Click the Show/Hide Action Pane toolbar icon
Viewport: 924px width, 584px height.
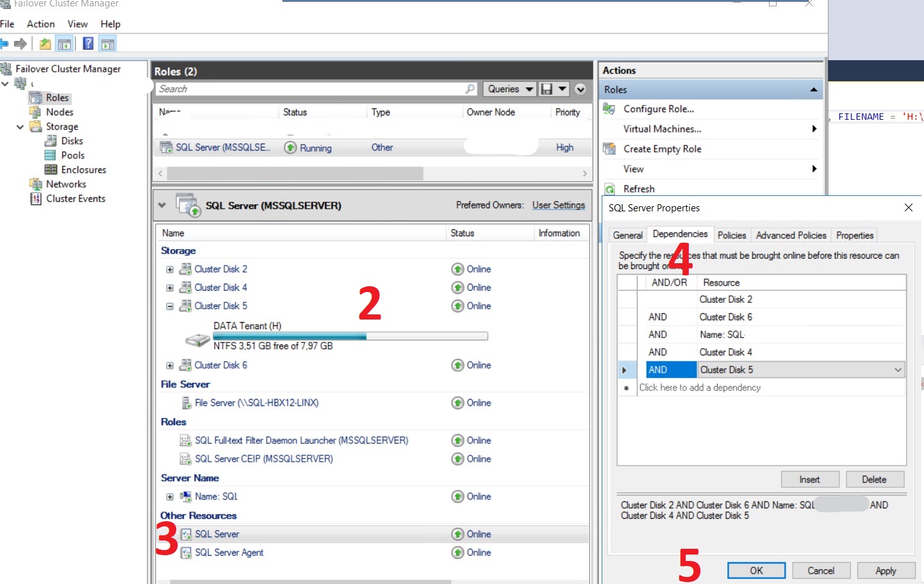(x=108, y=44)
